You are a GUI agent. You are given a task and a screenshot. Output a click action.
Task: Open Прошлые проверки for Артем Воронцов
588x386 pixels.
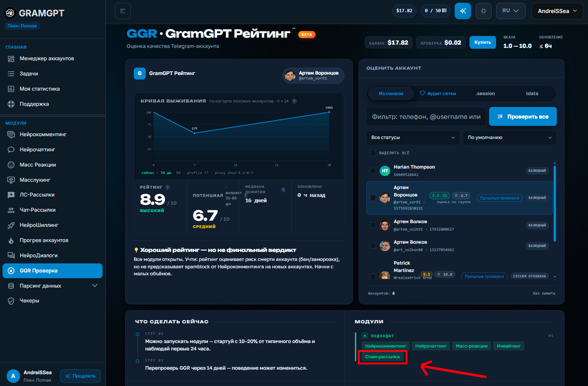pos(500,198)
